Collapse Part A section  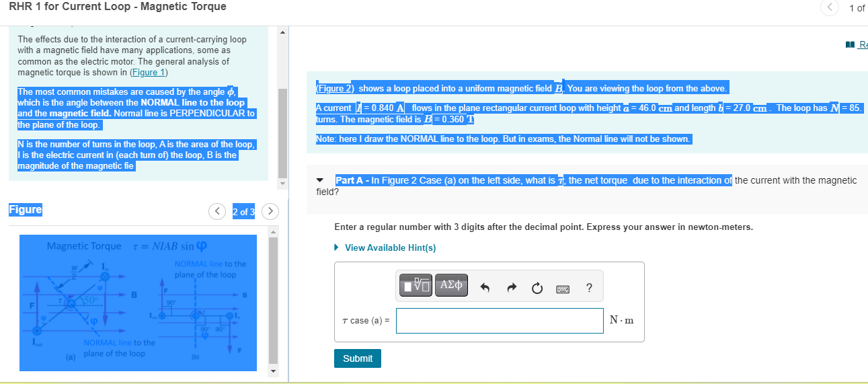tap(321, 180)
